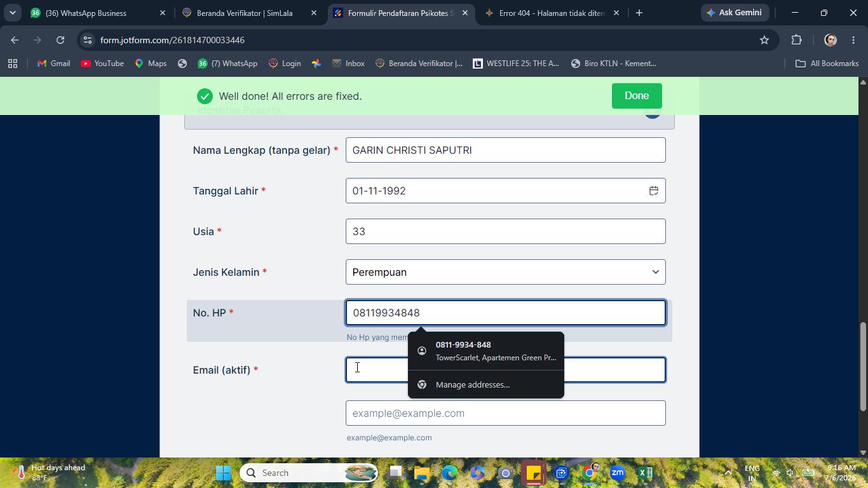
Task: Launch Excel from the taskbar
Action: point(646,473)
